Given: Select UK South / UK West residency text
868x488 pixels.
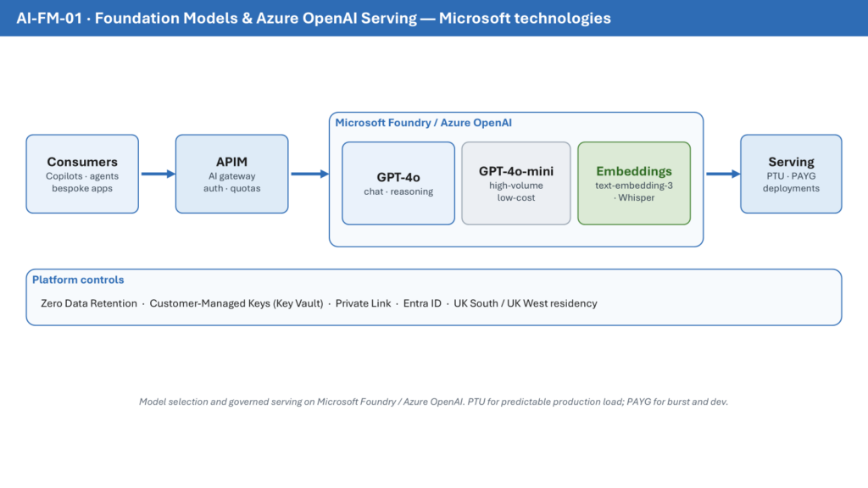Looking at the screenshot, I should [x=526, y=303].
